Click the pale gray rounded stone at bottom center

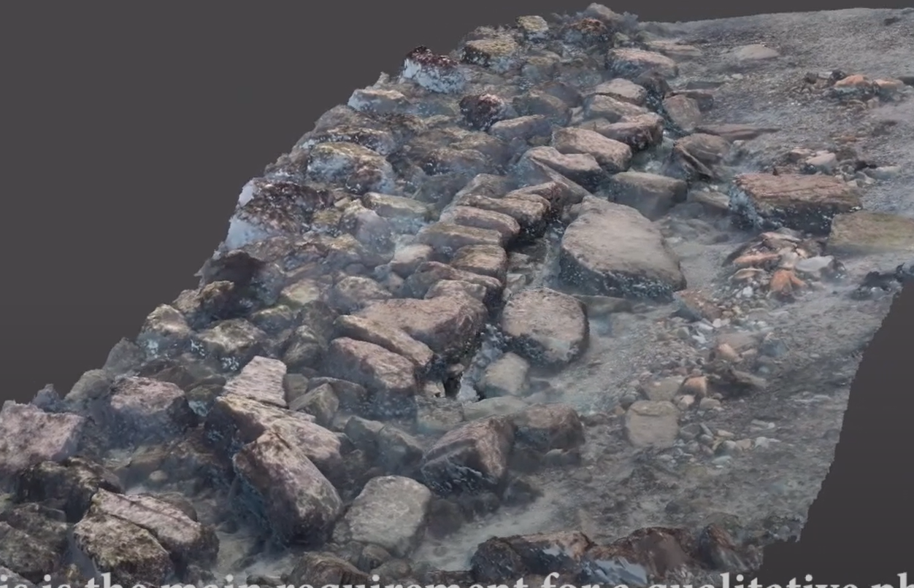pyautogui.click(x=387, y=511)
